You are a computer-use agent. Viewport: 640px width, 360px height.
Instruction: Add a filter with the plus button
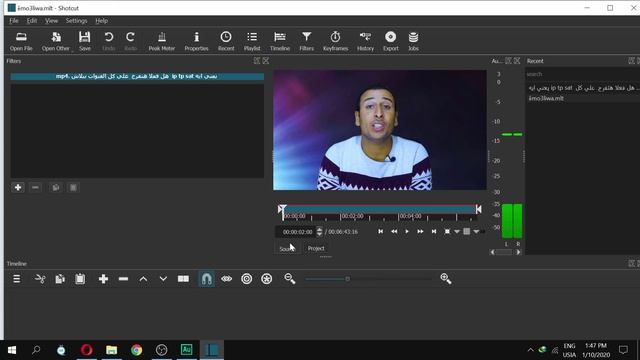point(18,187)
